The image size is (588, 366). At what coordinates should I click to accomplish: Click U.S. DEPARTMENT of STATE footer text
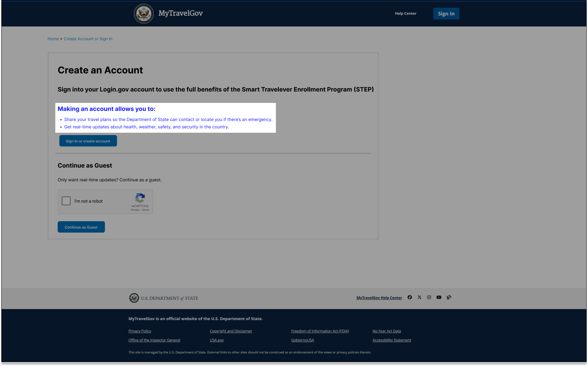coord(170,298)
